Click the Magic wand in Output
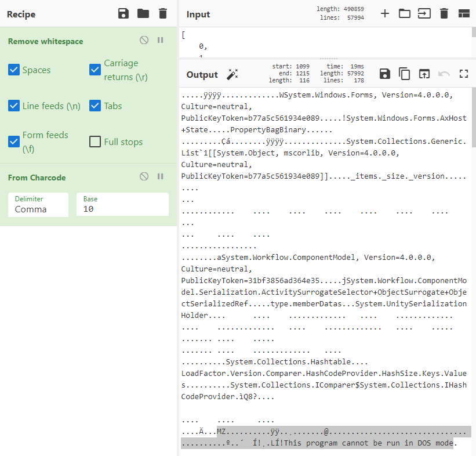This screenshot has height=456, width=476. coord(232,74)
